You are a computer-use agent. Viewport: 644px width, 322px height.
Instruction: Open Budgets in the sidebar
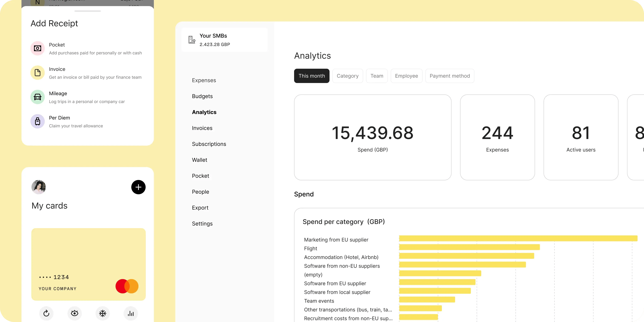[x=202, y=96]
